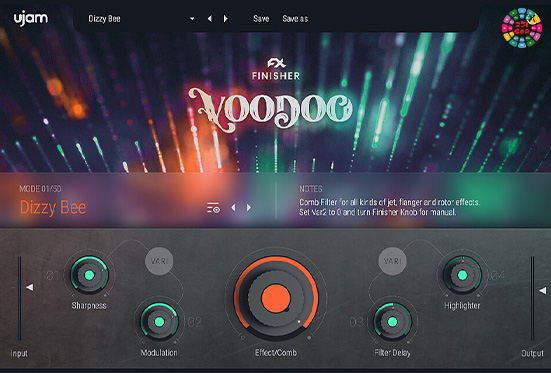Click the Sharpness knob
This screenshot has width=551, height=373.
click(89, 275)
